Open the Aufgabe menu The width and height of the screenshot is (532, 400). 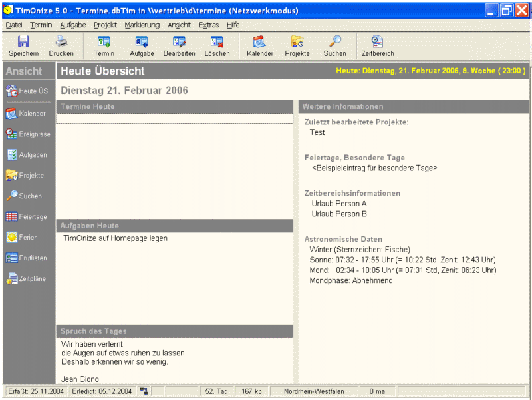click(x=73, y=25)
